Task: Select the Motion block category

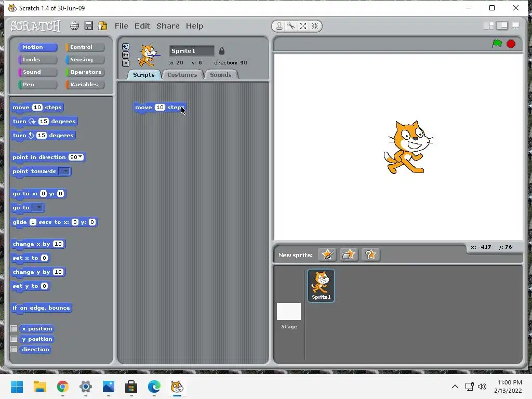Action: [x=37, y=47]
